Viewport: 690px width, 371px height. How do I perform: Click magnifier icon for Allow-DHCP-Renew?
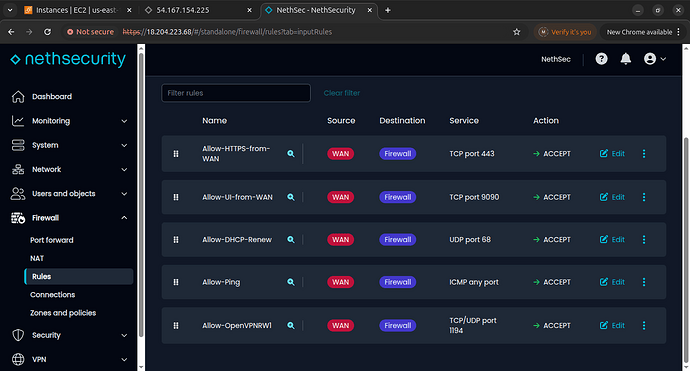pos(291,239)
